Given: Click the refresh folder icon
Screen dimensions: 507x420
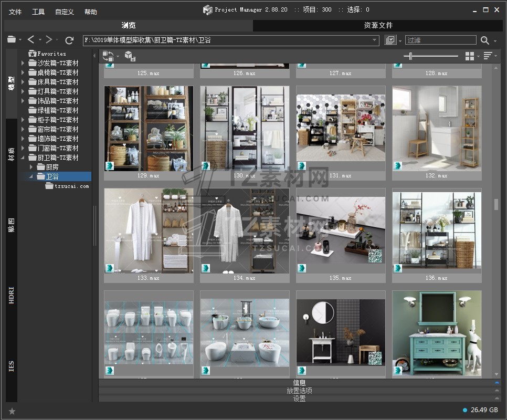Looking at the screenshot, I should coord(69,40).
